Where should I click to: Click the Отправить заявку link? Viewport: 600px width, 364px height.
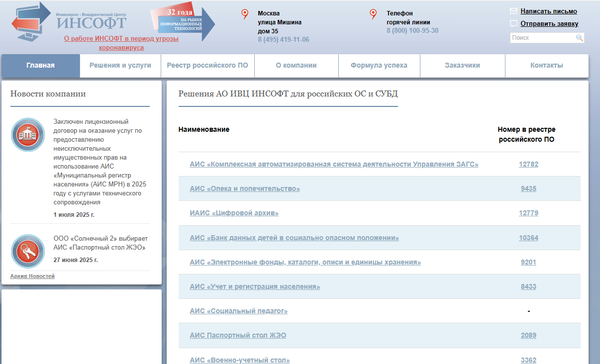pyautogui.click(x=549, y=23)
